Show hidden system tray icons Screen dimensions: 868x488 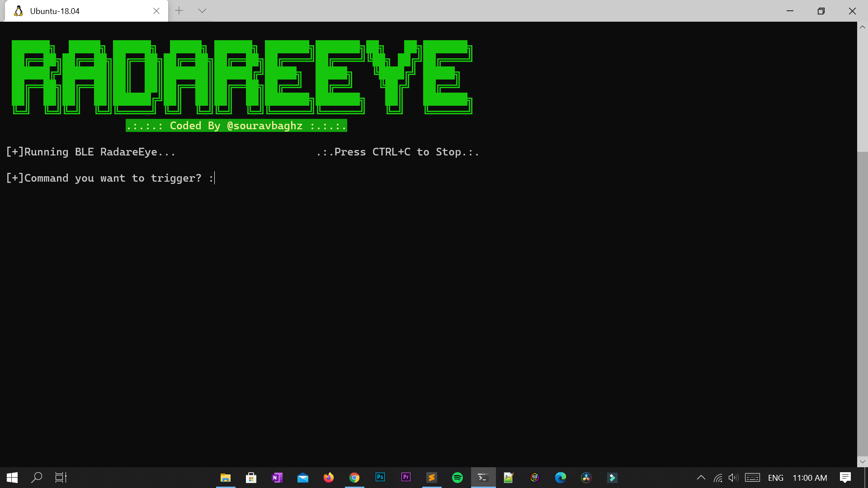(701, 478)
